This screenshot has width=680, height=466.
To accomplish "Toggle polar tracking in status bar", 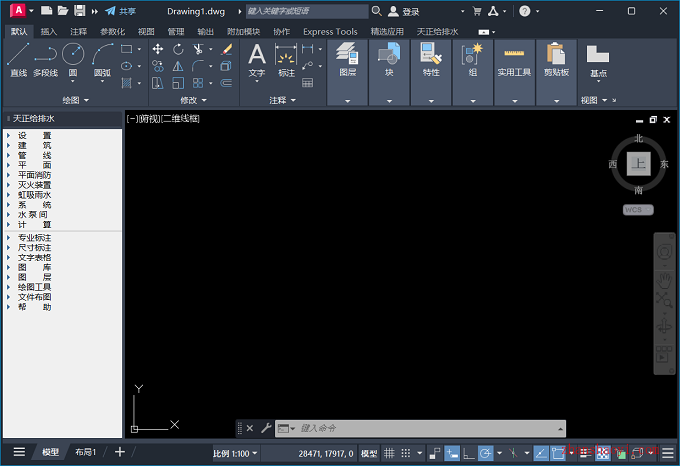I will click(485, 453).
